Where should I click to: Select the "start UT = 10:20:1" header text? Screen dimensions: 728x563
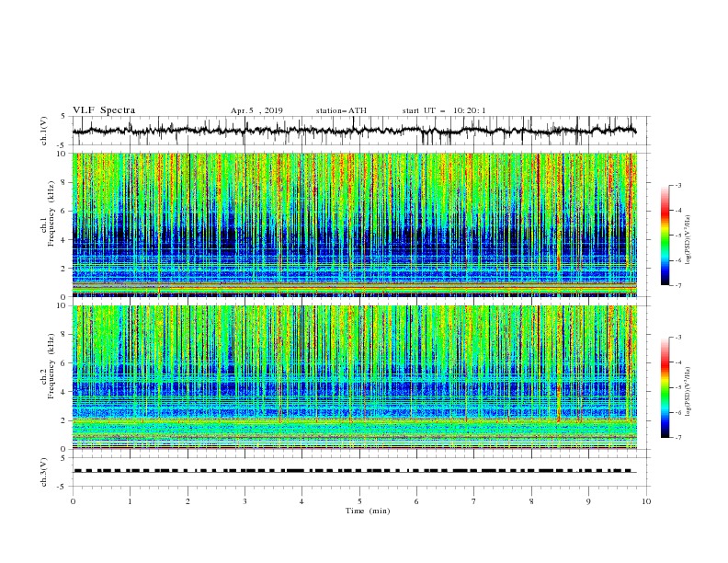(444, 110)
